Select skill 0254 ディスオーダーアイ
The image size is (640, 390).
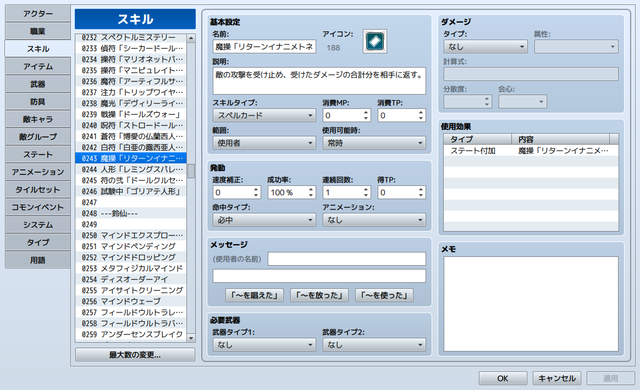click(131, 279)
